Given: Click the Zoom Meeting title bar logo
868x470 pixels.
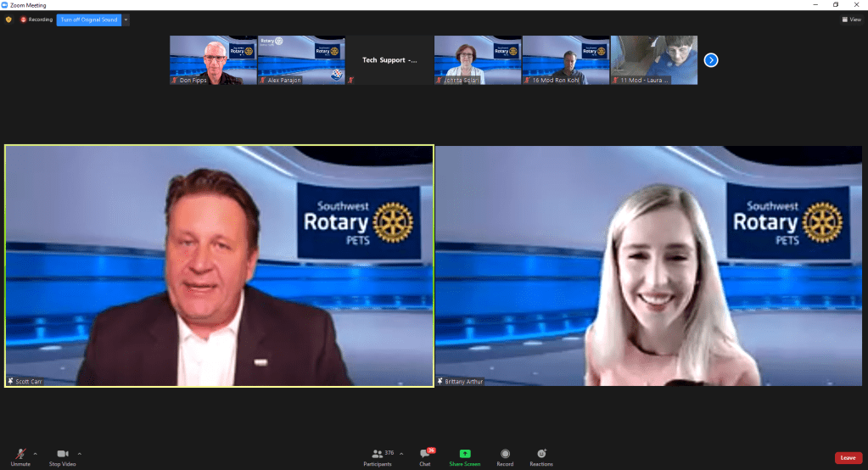Looking at the screenshot, I should pos(5,5).
